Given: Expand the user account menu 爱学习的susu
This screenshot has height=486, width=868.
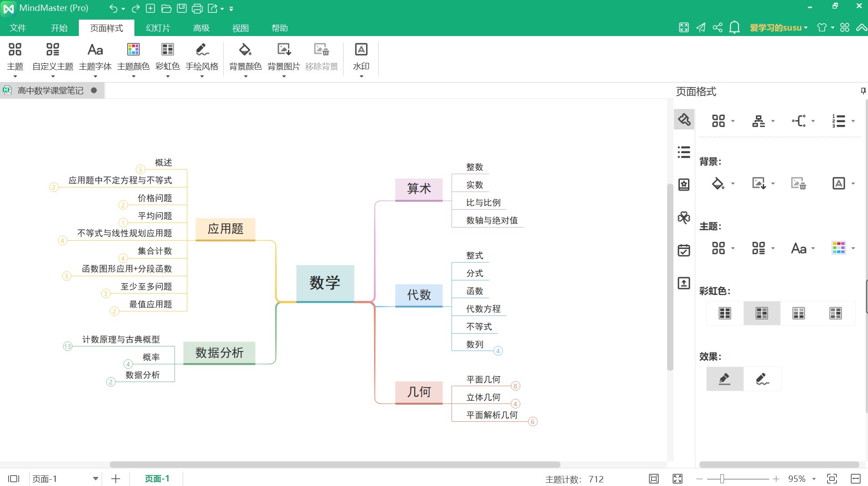Looking at the screenshot, I should tap(778, 28).
